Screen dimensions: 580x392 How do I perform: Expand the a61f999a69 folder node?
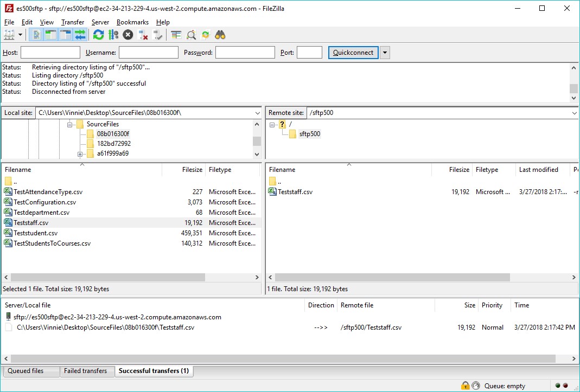click(x=80, y=154)
